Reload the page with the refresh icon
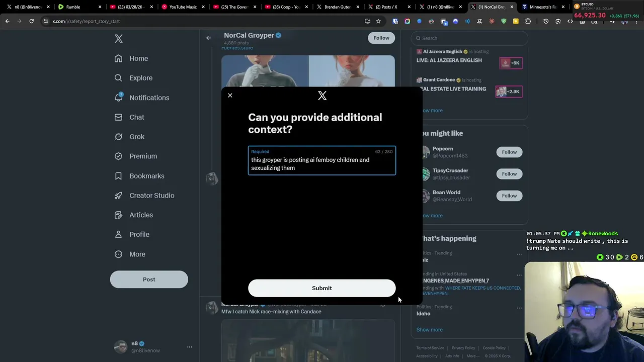 (x=31, y=21)
